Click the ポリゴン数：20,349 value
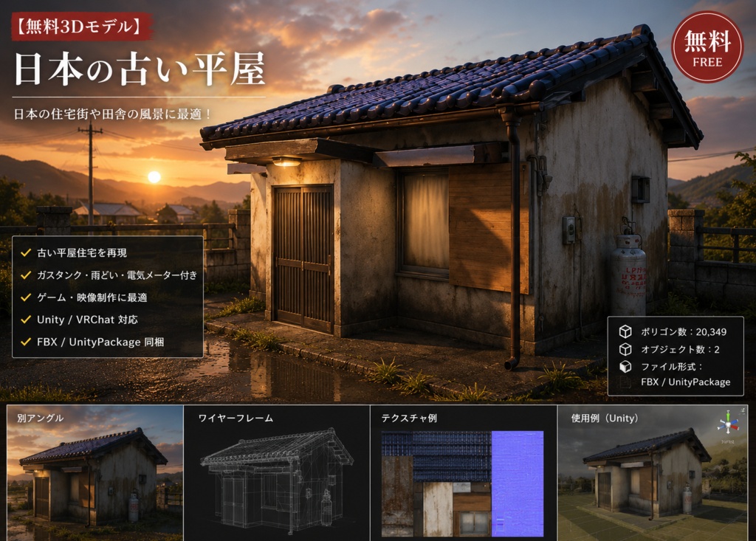Viewport: 756px width, 541px height. (x=684, y=331)
